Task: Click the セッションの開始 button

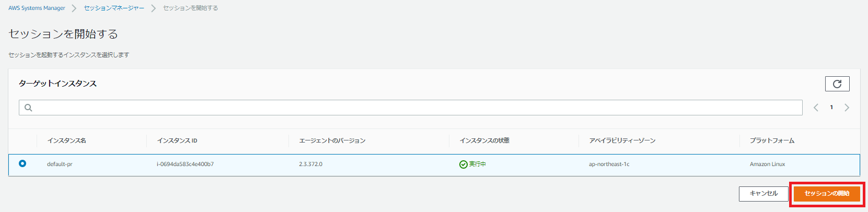Action: [827, 194]
